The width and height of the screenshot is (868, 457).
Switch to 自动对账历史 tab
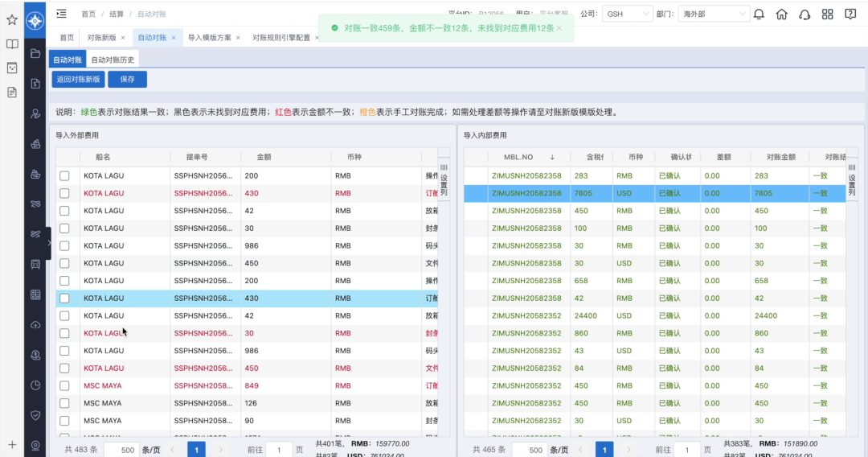tap(113, 60)
